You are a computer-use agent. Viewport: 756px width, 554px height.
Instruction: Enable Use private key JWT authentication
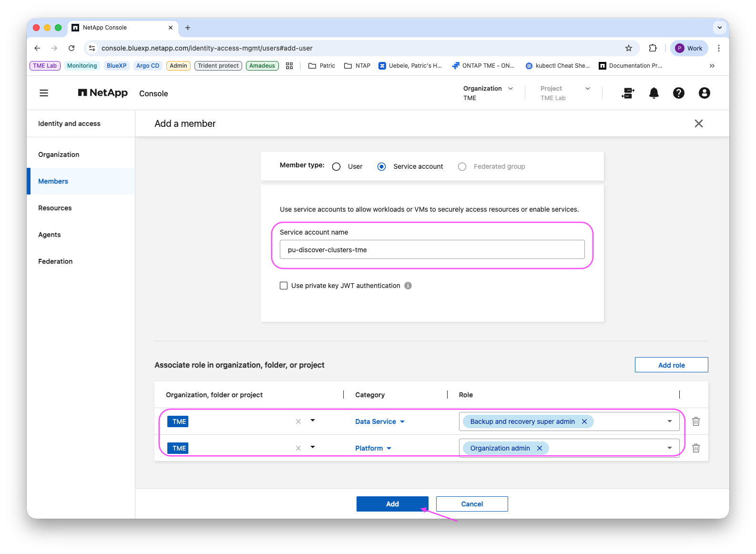click(x=284, y=286)
